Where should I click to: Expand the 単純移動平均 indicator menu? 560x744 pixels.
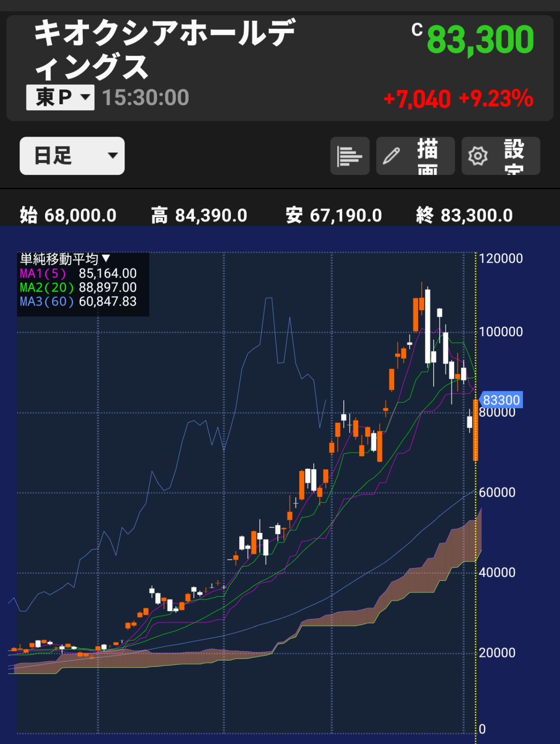[x=65, y=259]
